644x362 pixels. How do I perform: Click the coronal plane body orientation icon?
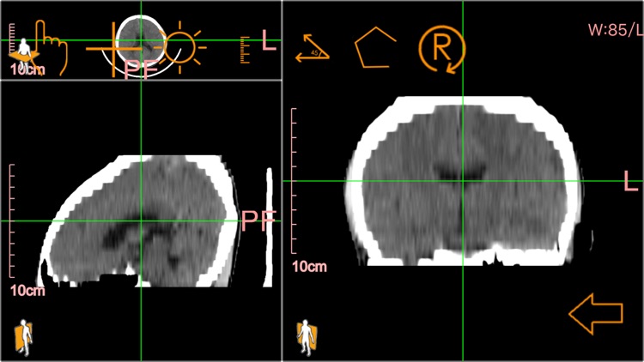pyautogui.click(x=307, y=338)
